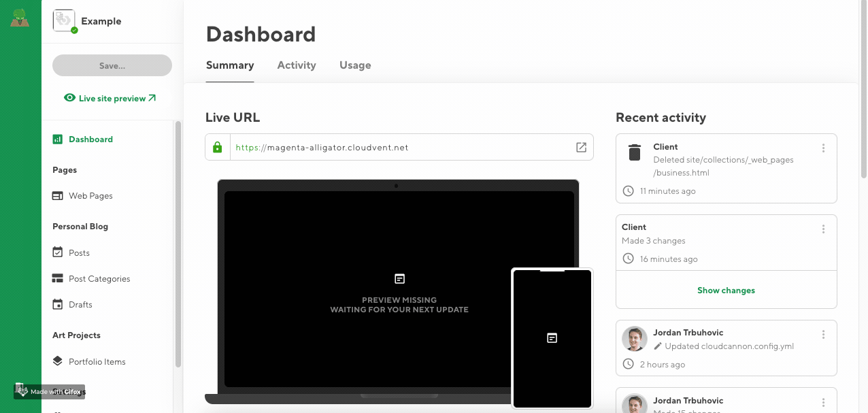Click the eye icon beside Live site preview
The height and width of the screenshot is (413, 868).
point(69,98)
